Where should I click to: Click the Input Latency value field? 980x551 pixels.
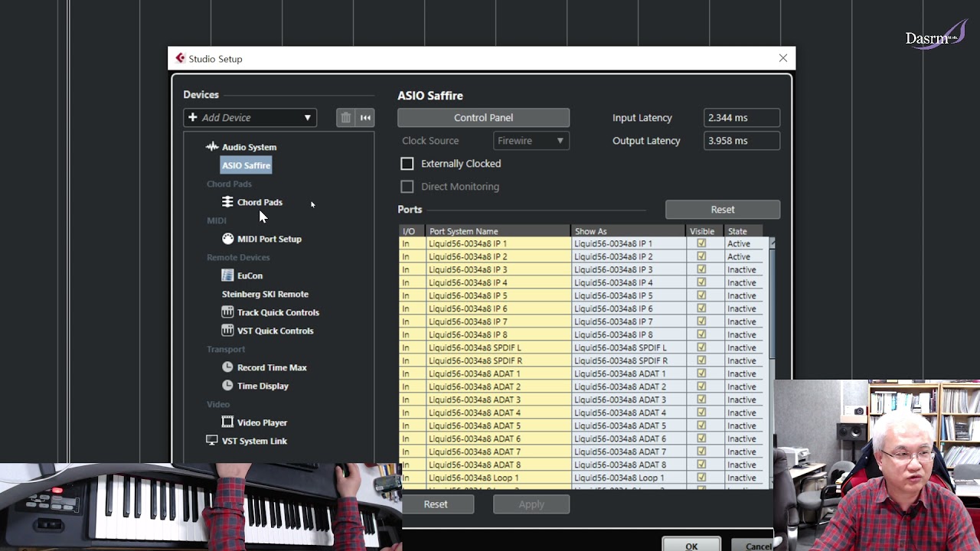coord(742,118)
